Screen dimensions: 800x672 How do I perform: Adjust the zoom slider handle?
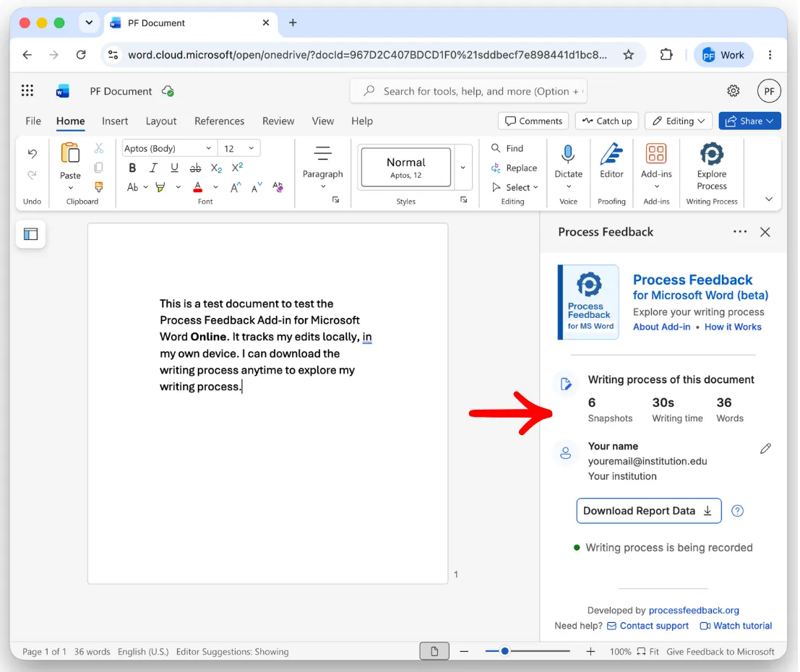point(504,651)
